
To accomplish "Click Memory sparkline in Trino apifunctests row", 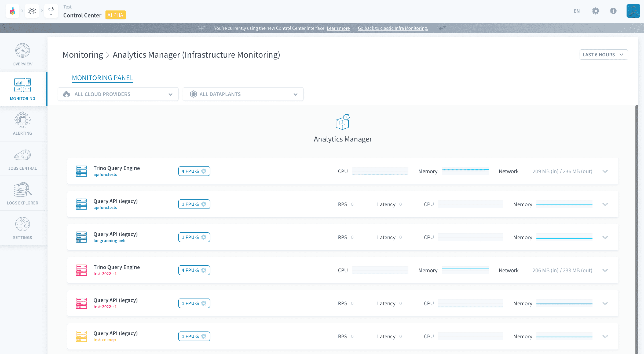I will point(465,171).
